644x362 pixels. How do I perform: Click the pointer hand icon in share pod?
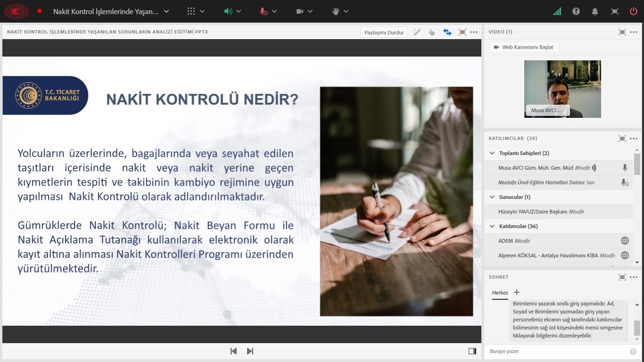pos(431,32)
